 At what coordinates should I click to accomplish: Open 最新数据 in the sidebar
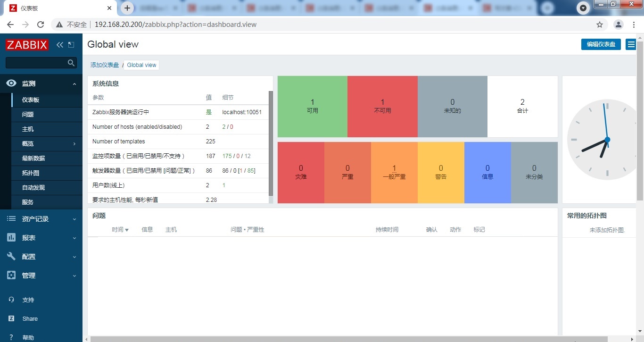click(47, 158)
